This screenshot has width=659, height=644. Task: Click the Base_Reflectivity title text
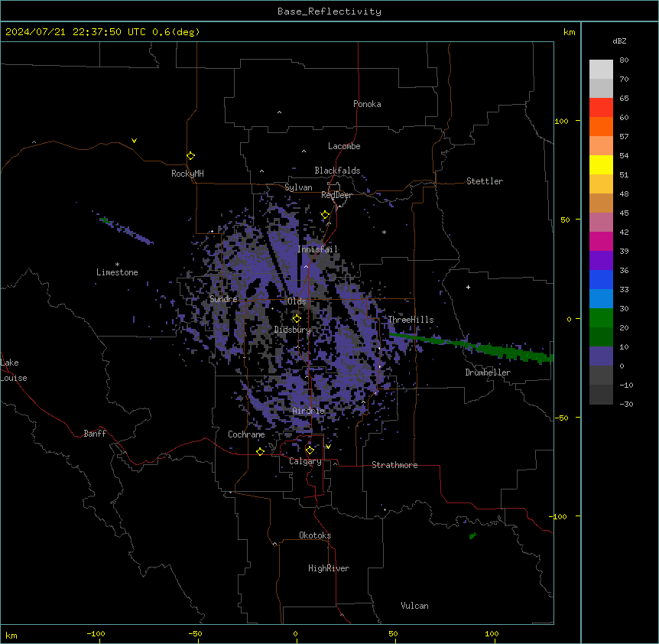[329, 11]
